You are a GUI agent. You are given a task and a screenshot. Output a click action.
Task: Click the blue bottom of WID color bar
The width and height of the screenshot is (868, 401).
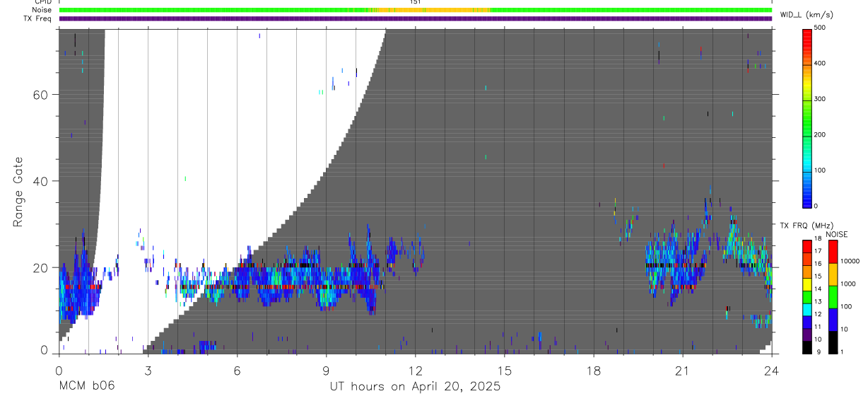pos(807,197)
